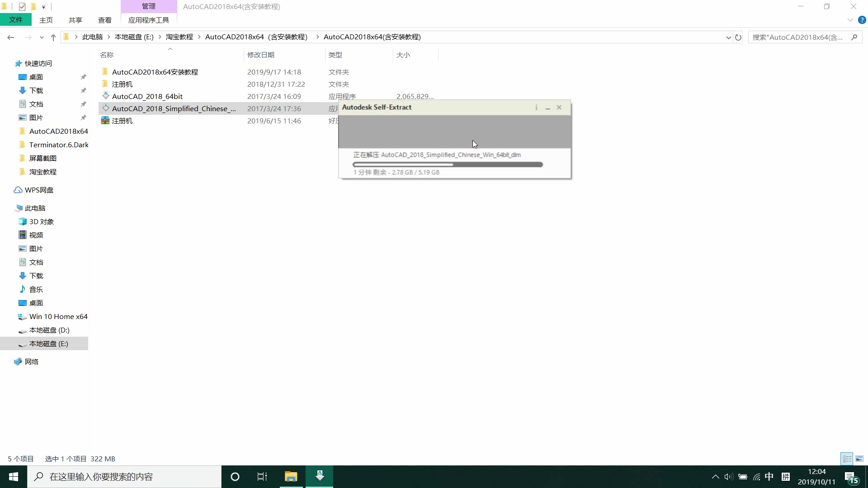Open the 文件 menu
868x488 pixels.
pyautogui.click(x=16, y=19)
